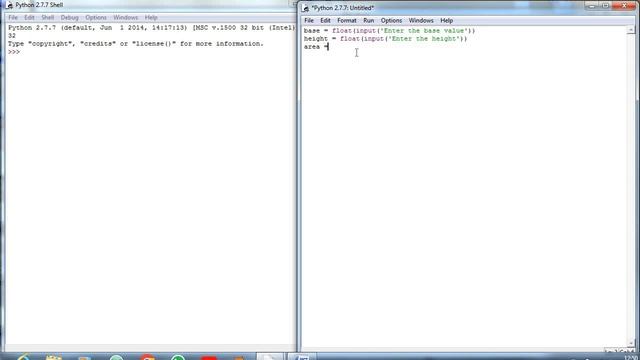The width and height of the screenshot is (640, 360).
Task: Open the Run menu in editor
Action: [x=369, y=20]
